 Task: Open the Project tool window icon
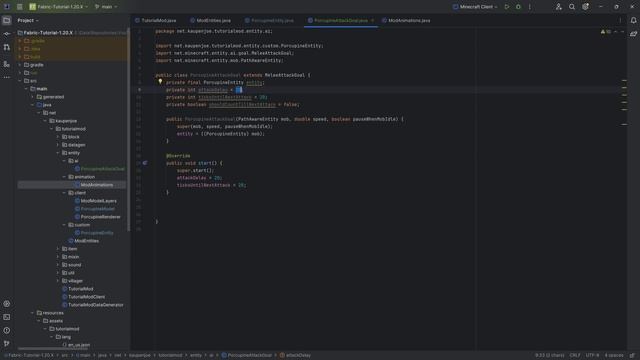click(7, 20)
